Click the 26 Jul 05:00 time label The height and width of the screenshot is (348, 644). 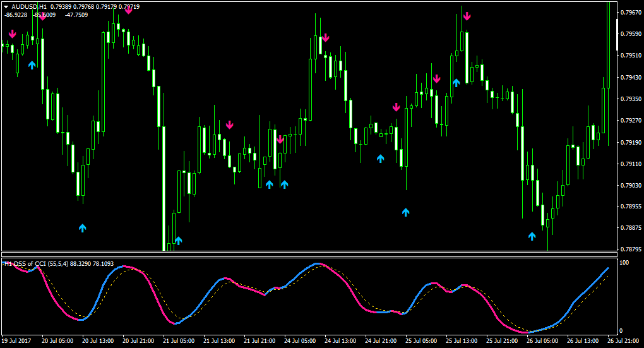[542, 341]
